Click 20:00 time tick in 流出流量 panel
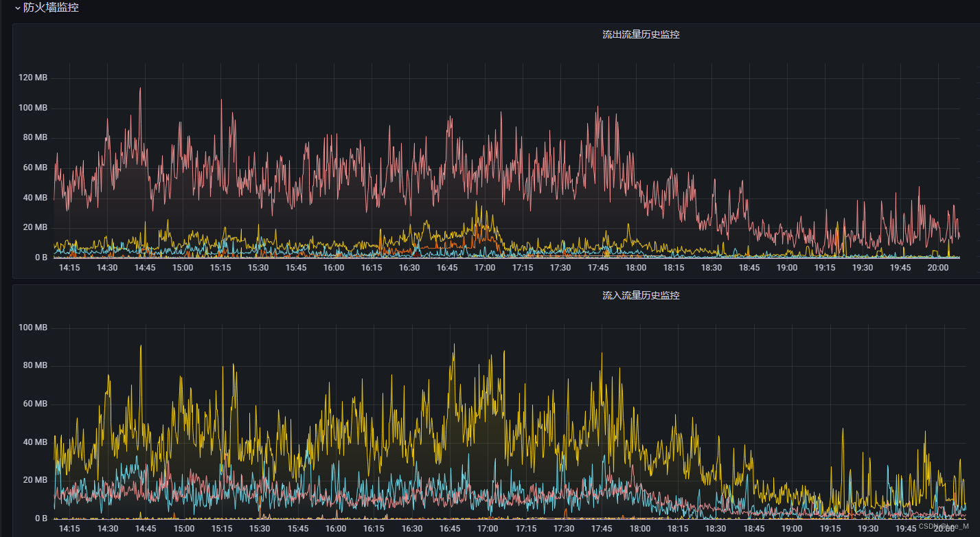 (938, 268)
